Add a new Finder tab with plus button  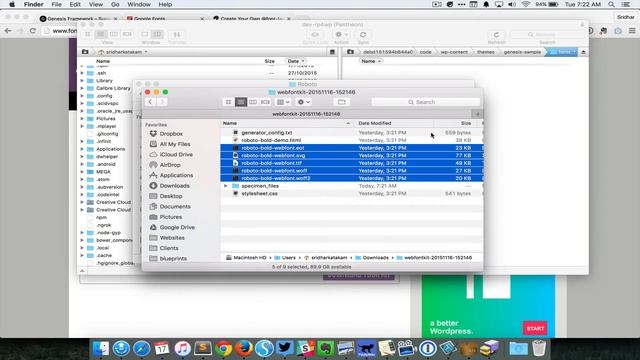pos(477,114)
